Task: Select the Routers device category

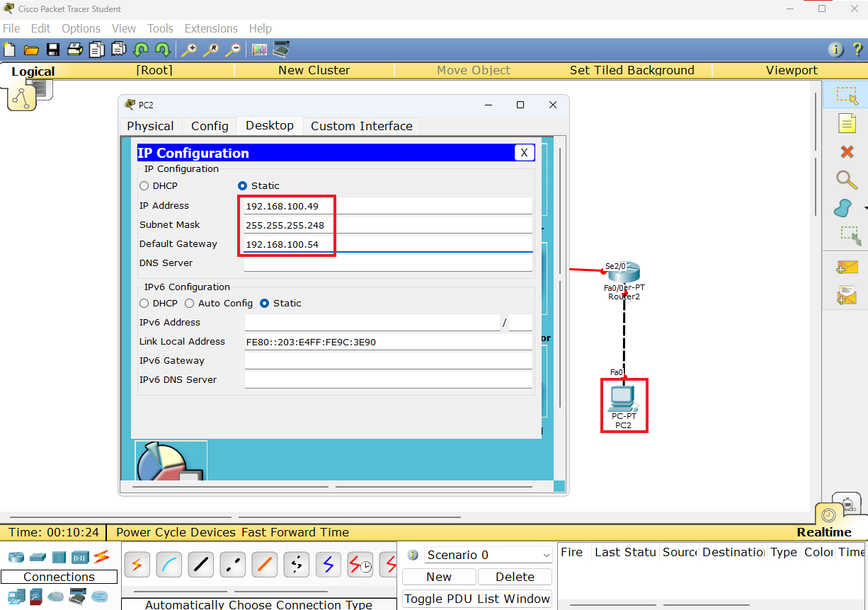Action: (x=16, y=557)
